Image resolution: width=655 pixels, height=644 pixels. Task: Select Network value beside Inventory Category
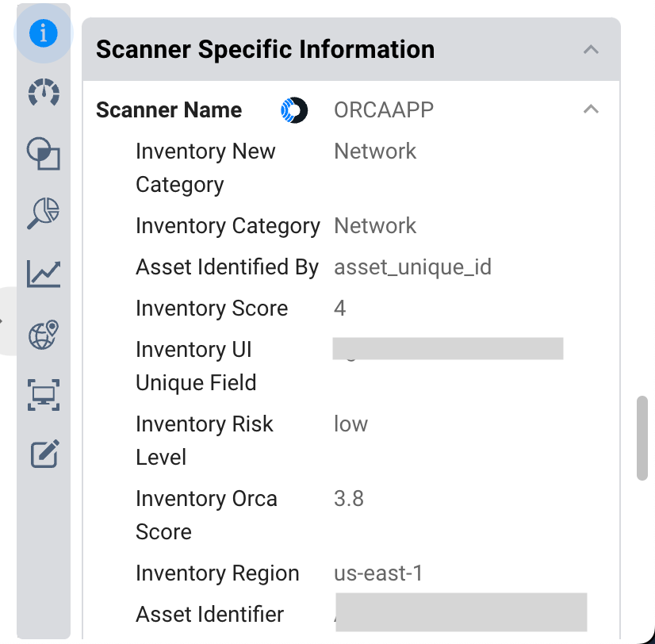[x=375, y=226]
